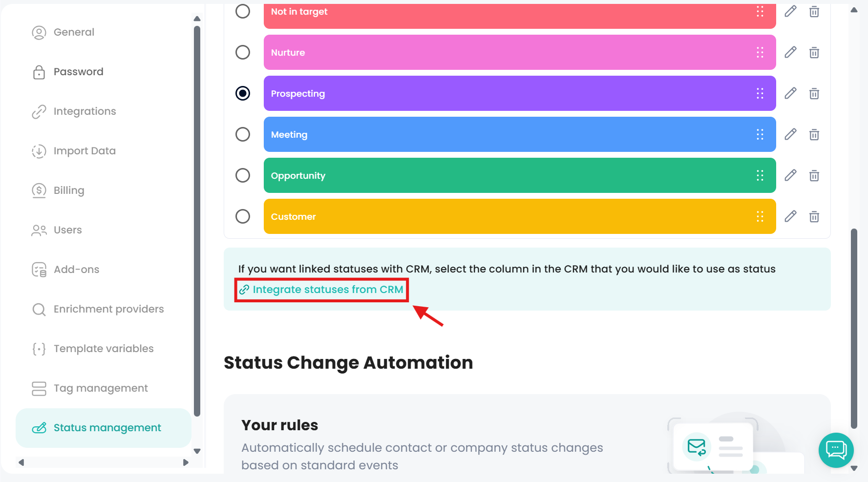The image size is (868, 482).
Task: Click the purple Prospecting status bar
Action: 508,93
